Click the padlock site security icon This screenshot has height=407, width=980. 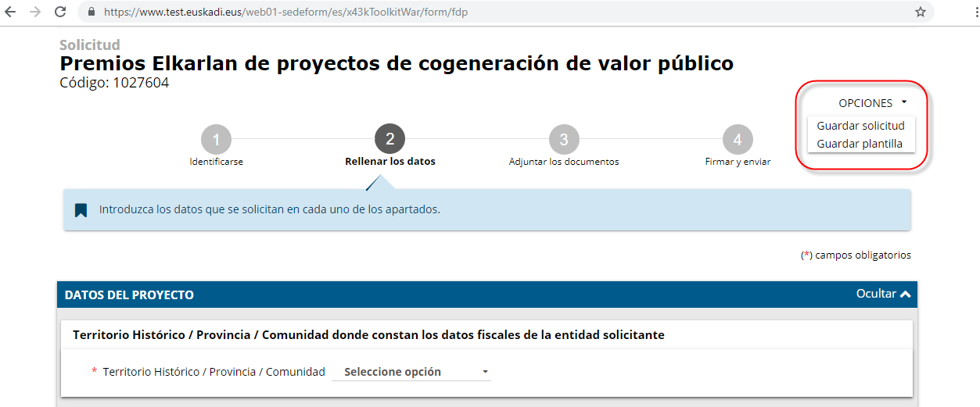point(92,12)
